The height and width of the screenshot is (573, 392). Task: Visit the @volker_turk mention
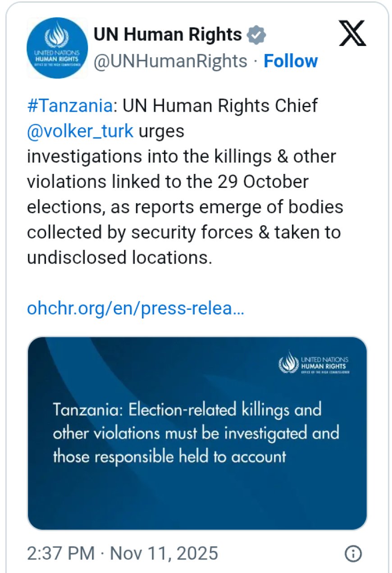80,131
